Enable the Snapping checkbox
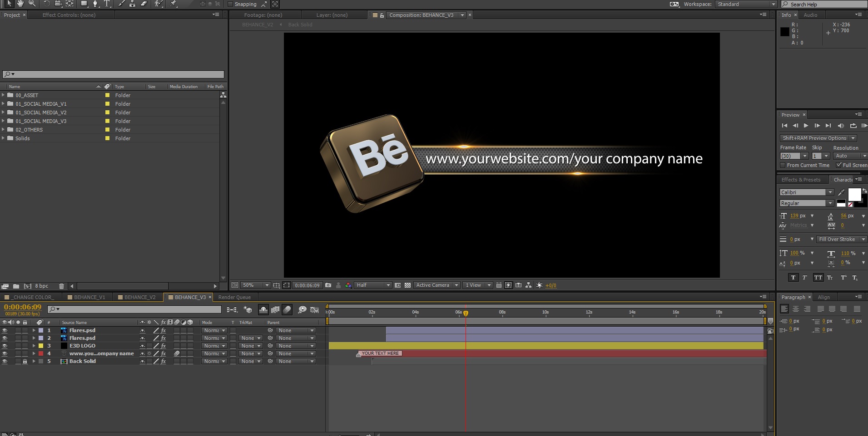 click(230, 4)
